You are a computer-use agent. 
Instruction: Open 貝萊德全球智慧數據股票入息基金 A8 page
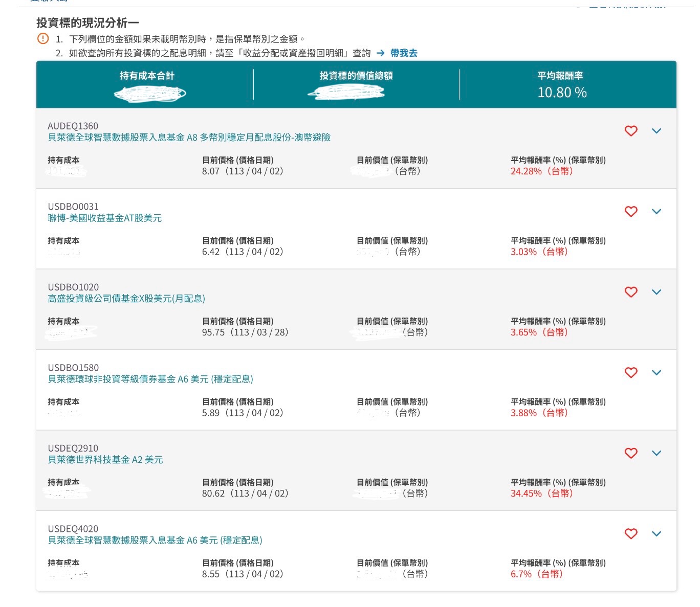tap(189, 137)
